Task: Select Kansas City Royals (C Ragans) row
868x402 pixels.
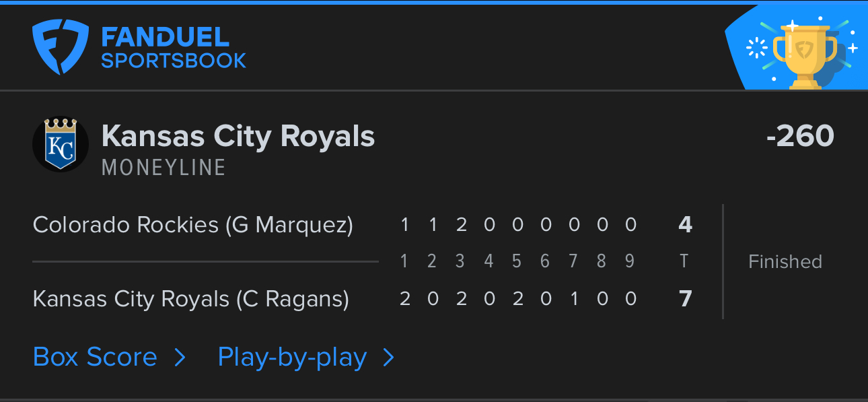Action: tap(362, 298)
